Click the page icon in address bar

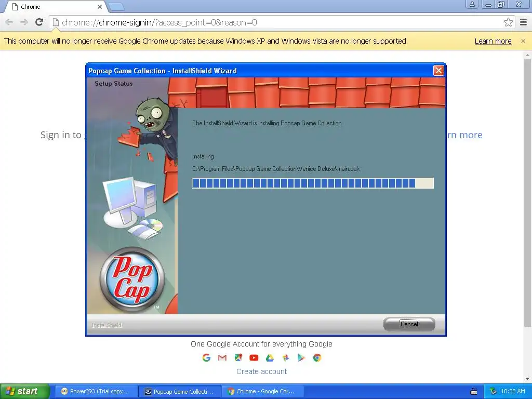click(56, 22)
